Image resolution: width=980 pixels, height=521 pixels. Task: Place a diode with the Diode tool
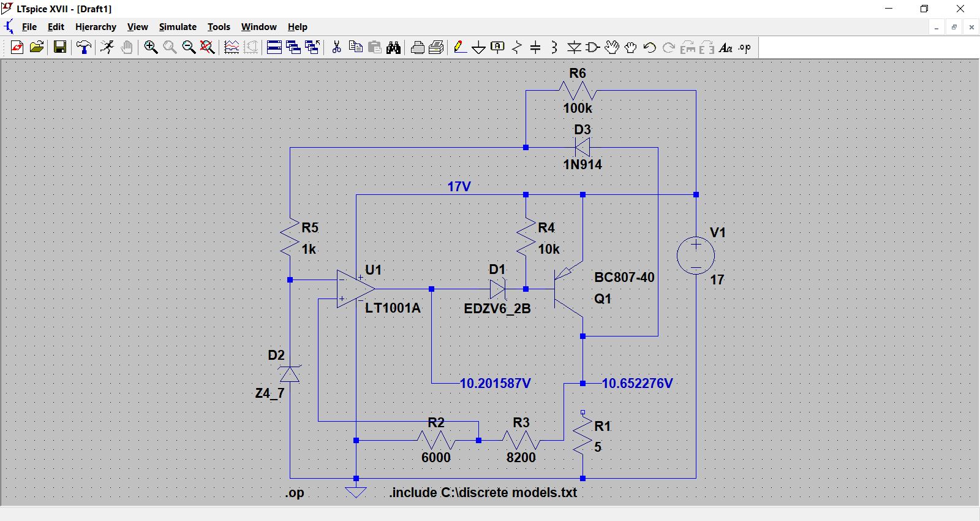tap(574, 47)
